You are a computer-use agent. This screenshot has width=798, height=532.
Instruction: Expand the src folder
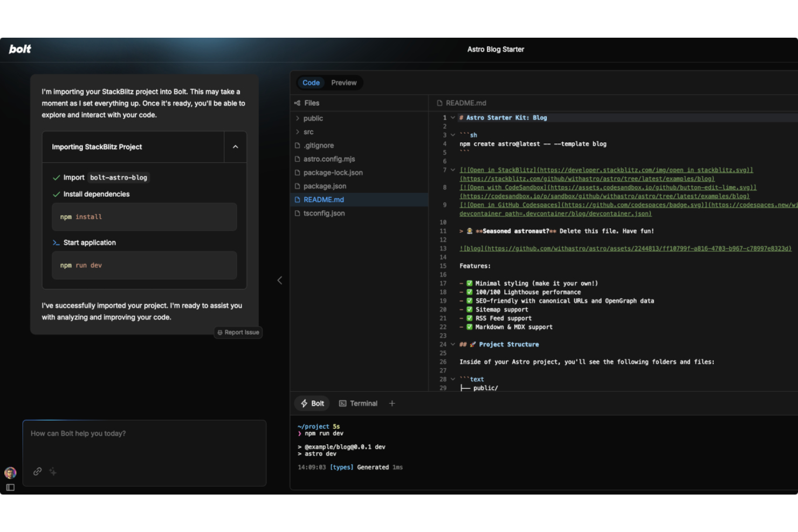pyautogui.click(x=297, y=132)
